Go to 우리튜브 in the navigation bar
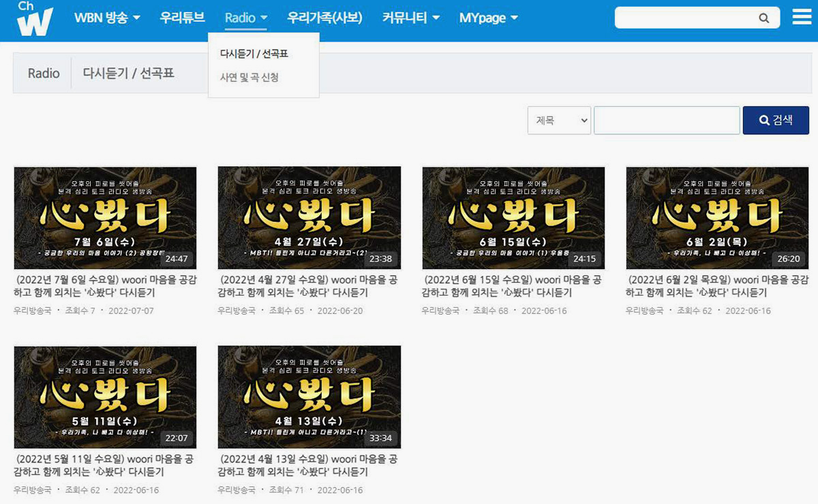This screenshot has height=504, width=818. [x=182, y=18]
